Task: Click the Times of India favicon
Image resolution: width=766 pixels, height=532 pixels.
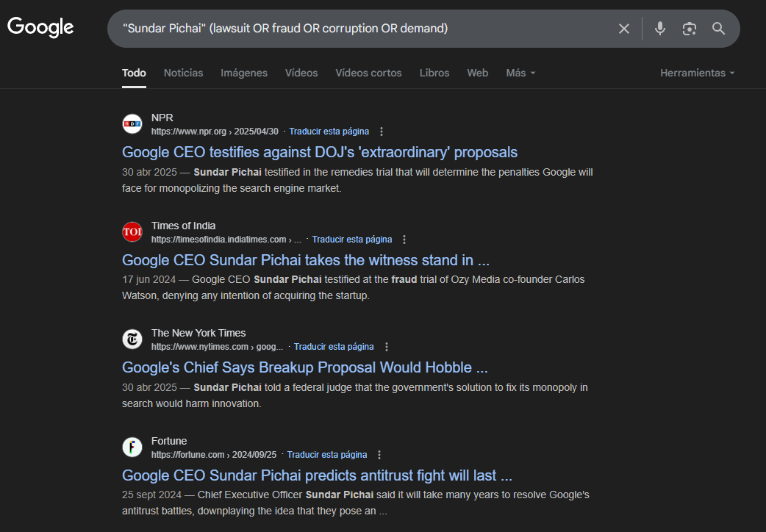Action: pyautogui.click(x=132, y=231)
